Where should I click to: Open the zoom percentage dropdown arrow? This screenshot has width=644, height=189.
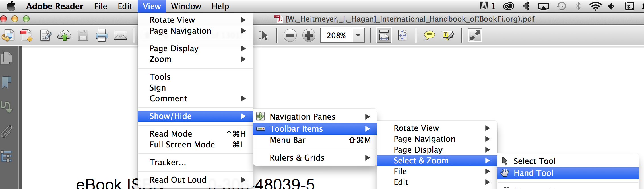(358, 36)
